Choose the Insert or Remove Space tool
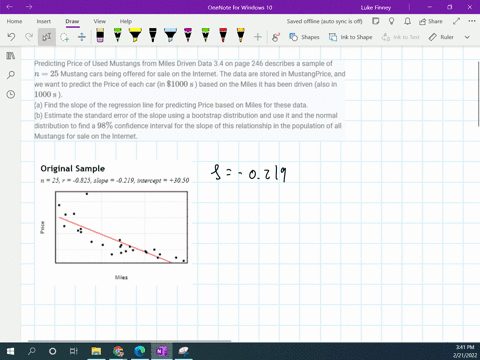 [x=82, y=37]
